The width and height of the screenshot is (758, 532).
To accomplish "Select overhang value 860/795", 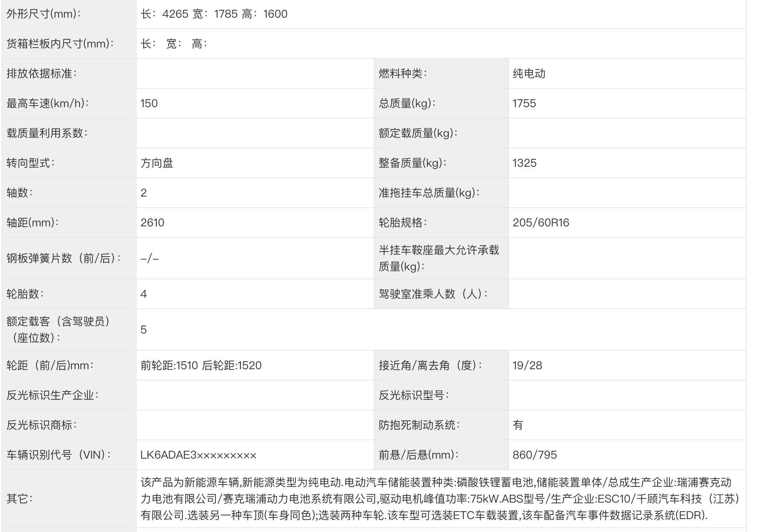I will pyautogui.click(x=534, y=455).
